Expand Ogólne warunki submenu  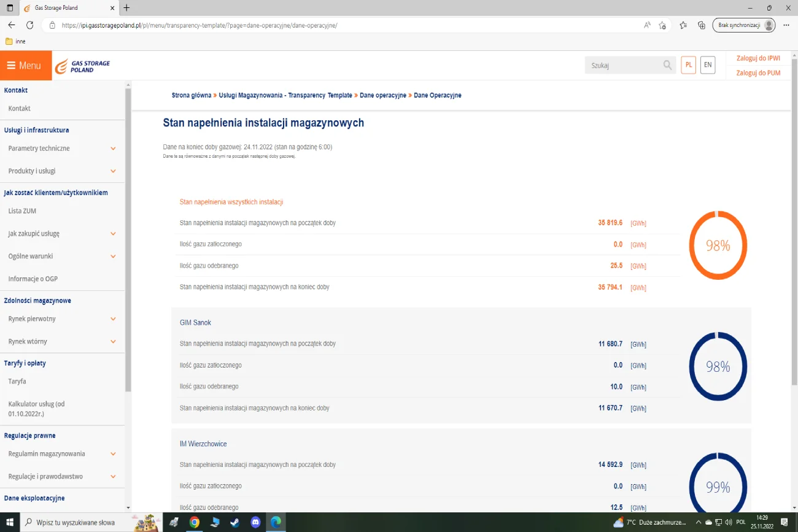coord(113,256)
